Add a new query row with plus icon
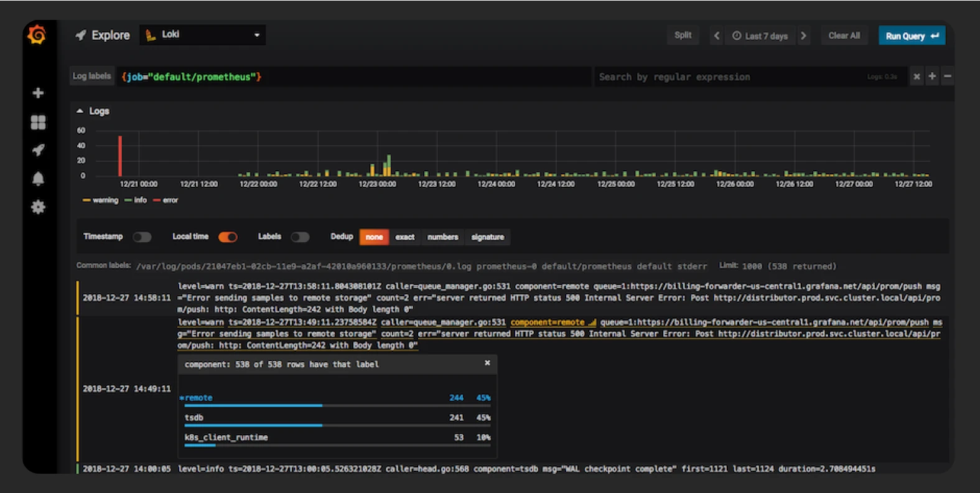Screen dimensions: 980x493 931,77
